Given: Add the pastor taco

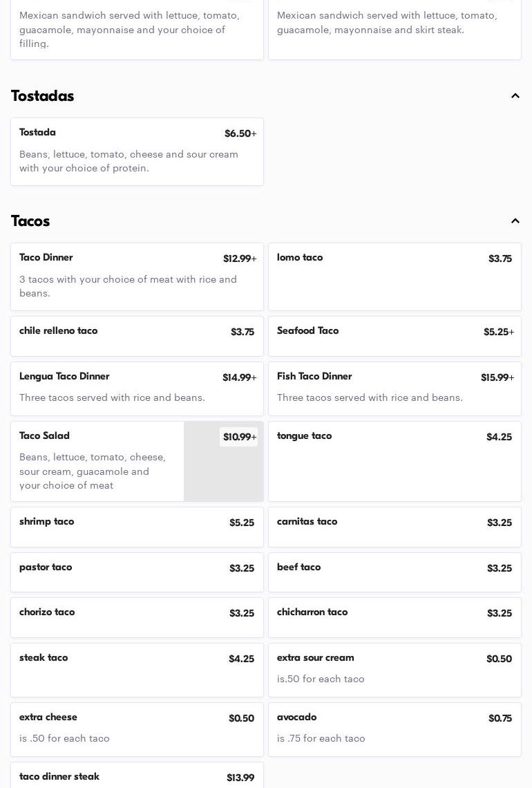Looking at the screenshot, I should tap(137, 572).
